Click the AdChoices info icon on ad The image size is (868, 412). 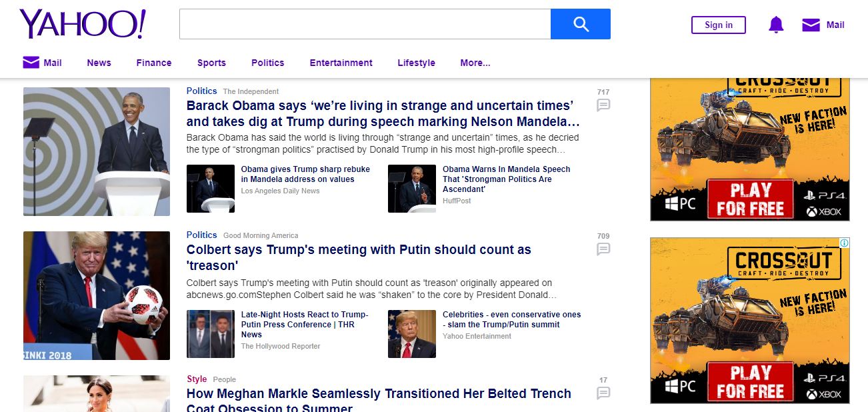pyautogui.click(x=844, y=243)
